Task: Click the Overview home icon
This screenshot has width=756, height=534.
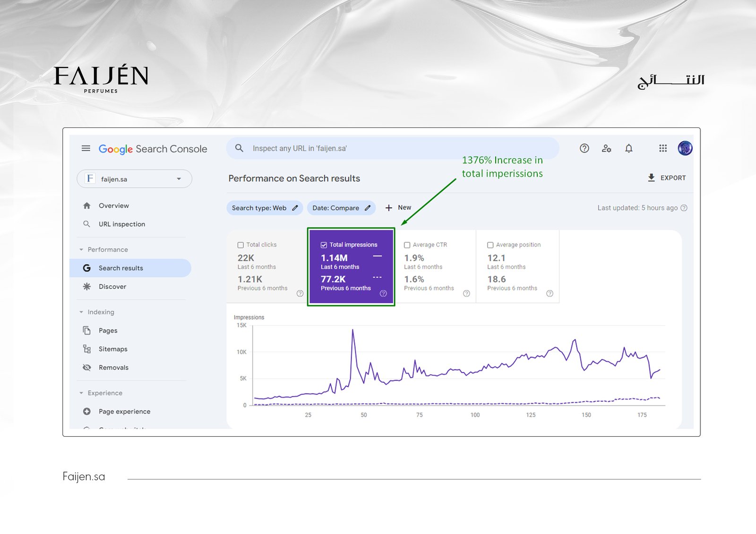Action: (x=87, y=205)
